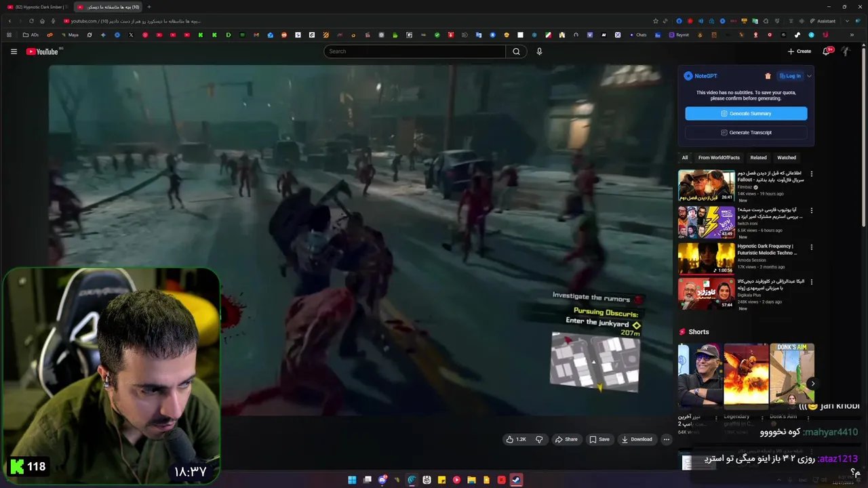Dislike the video with the thumbs-down icon
The image size is (868, 488).
coord(539,439)
